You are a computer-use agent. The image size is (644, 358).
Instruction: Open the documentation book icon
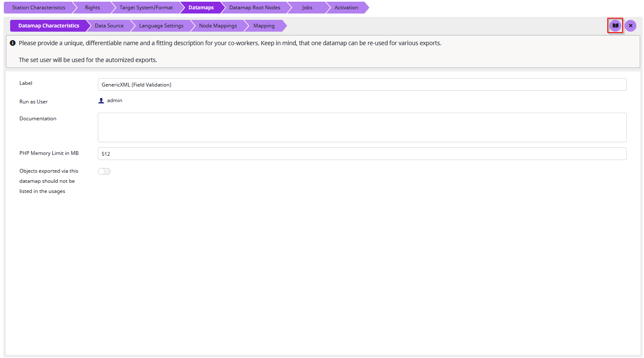(x=615, y=26)
